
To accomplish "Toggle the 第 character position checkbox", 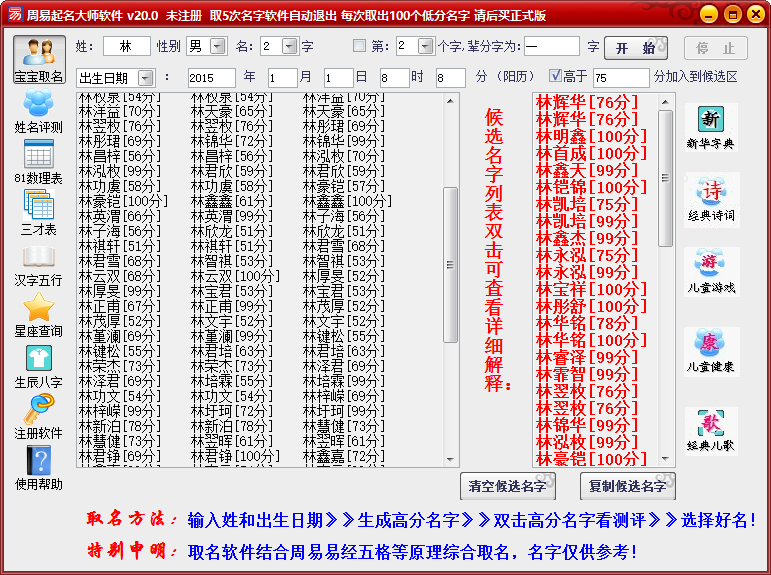I will pyautogui.click(x=360, y=46).
